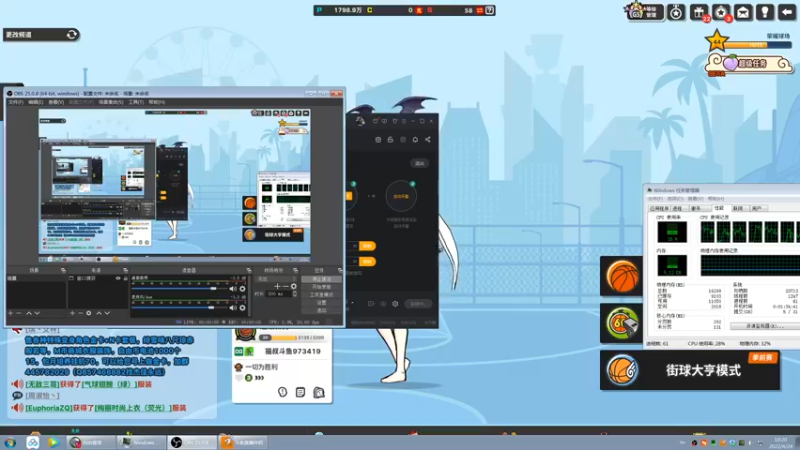Switch to 联网 tab in Task Manager
Screen dimensions: 800x450
click(738, 208)
